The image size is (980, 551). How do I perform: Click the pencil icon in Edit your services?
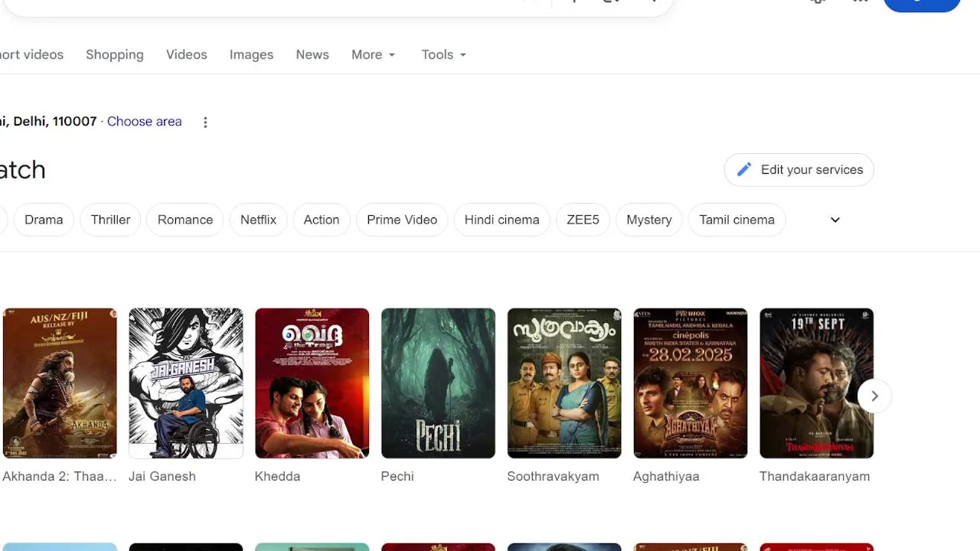pyautogui.click(x=744, y=170)
